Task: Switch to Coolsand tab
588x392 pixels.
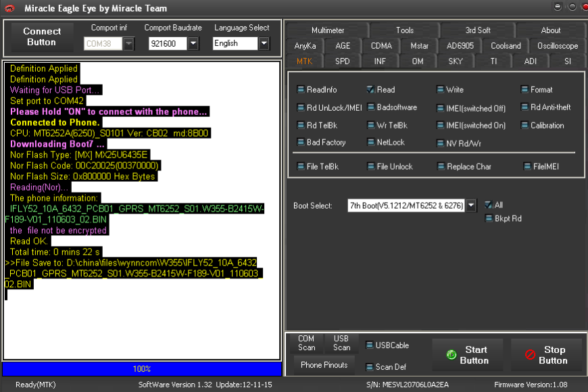Action: (506, 46)
